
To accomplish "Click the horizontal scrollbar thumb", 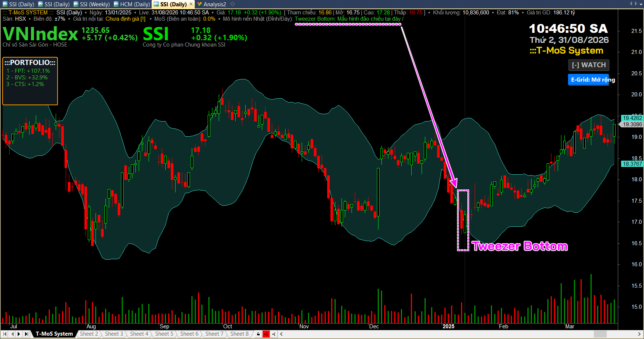I will [600, 334].
